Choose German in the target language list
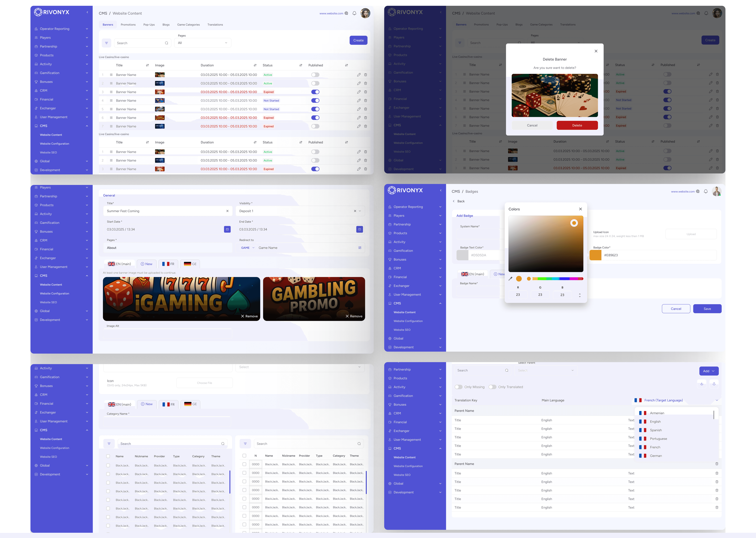 tap(675, 456)
